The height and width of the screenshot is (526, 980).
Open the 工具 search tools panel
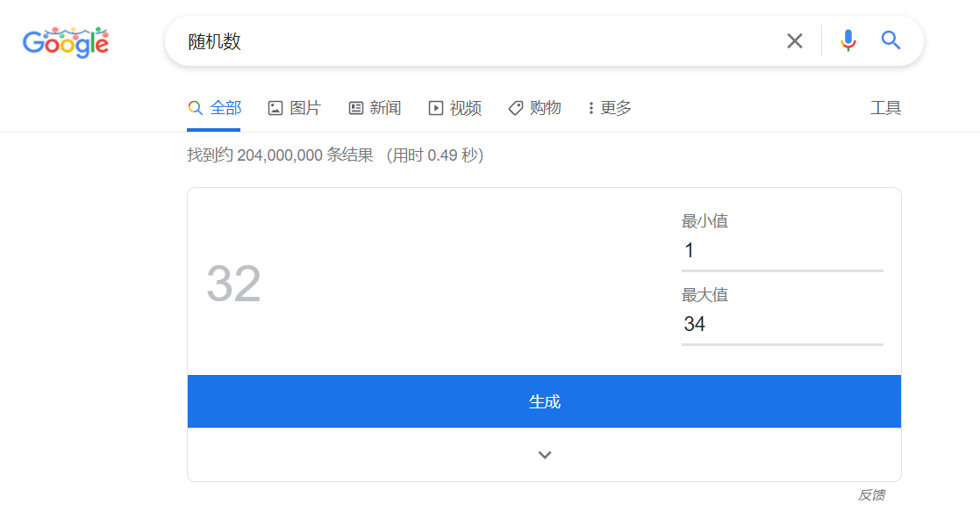point(886,107)
